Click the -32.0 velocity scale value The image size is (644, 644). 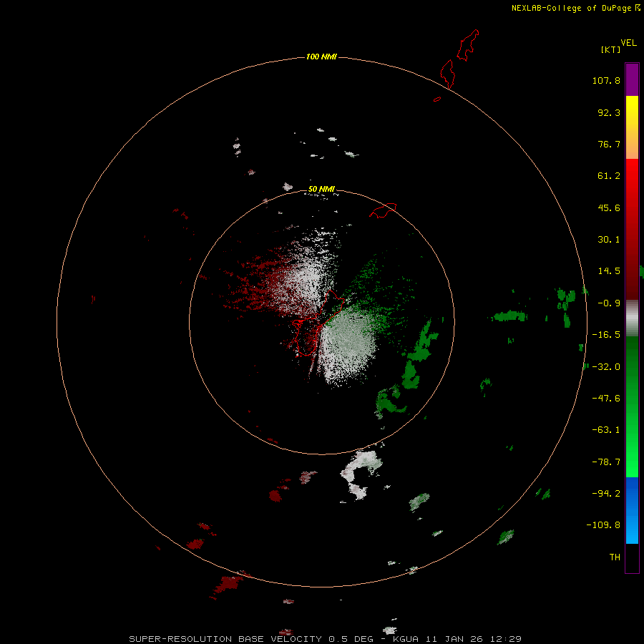click(606, 367)
